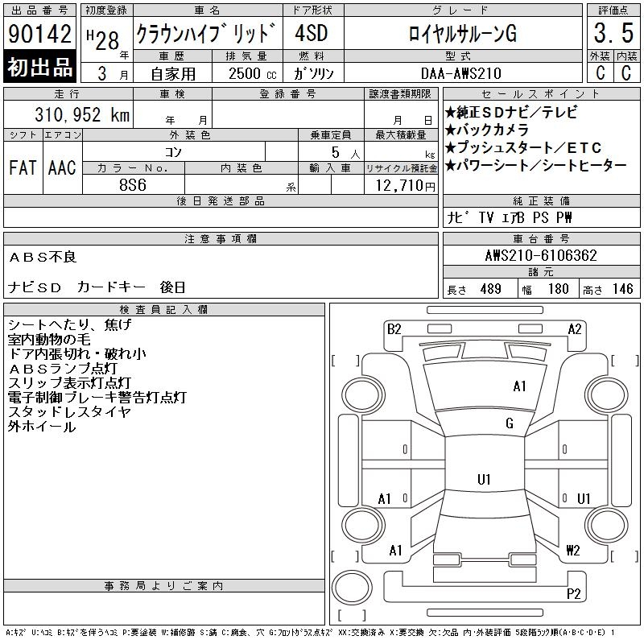Click the 8S6 color code cell
Image resolution: width=644 pixels, height=644 pixels.
pyautogui.click(x=134, y=185)
